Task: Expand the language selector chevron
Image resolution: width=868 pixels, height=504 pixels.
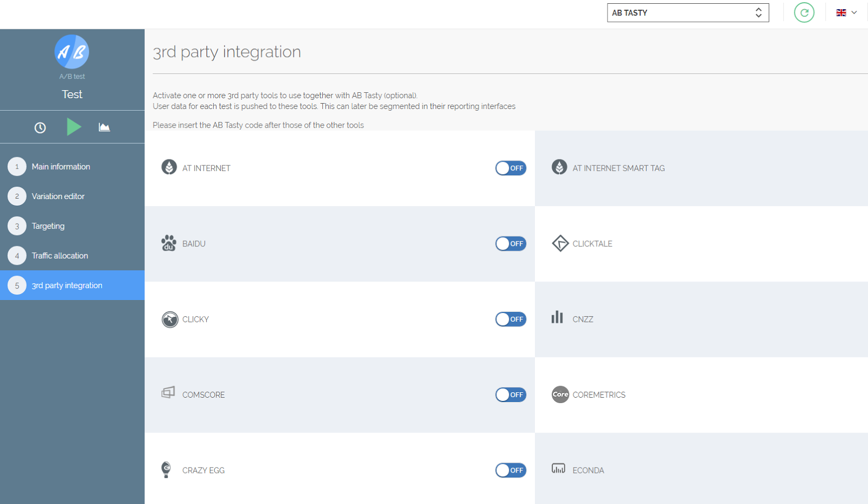Action: coord(854,12)
